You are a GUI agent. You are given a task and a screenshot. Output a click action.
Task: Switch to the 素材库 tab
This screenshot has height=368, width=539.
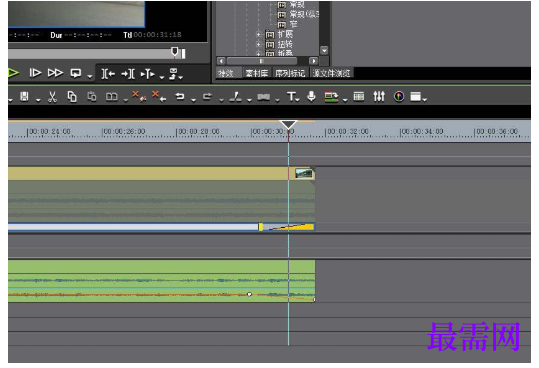pos(257,73)
